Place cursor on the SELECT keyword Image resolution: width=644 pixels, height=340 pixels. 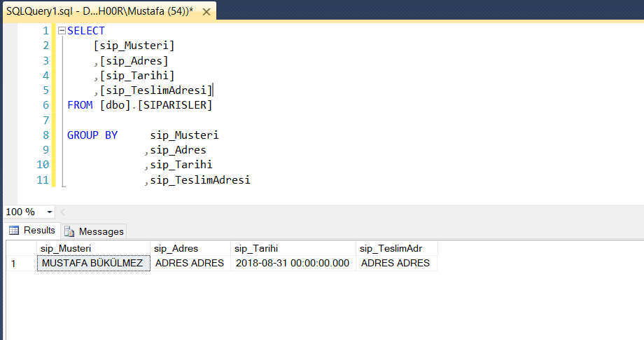pyautogui.click(x=86, y=31)
